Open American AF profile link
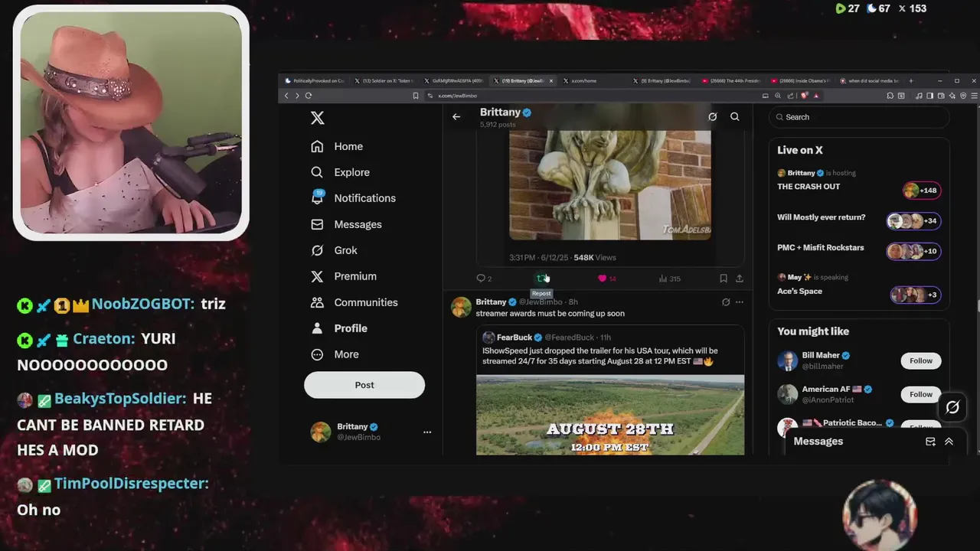 pos(827,390)
